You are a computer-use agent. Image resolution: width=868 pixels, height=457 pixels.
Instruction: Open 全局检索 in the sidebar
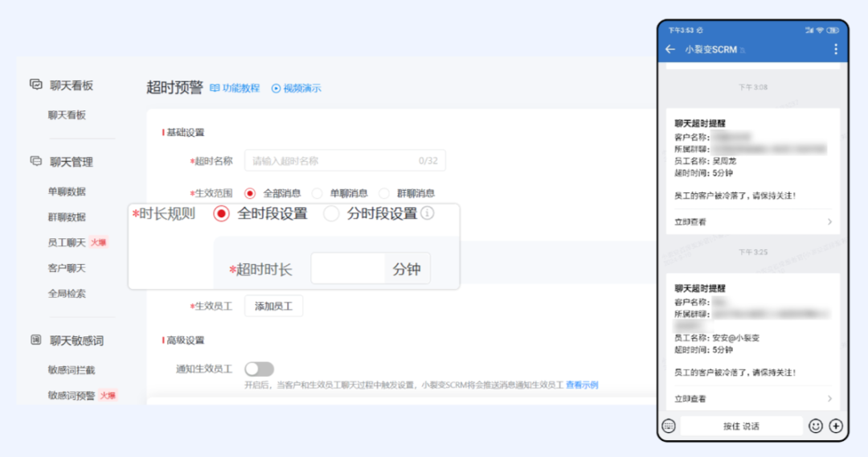click(67, 294)
